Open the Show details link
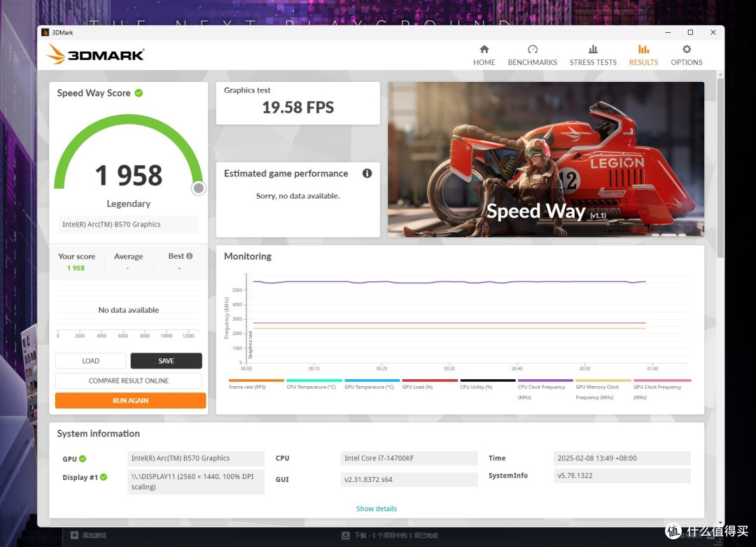The width and height of the screenshot is (756, 547). coord(377,509)
